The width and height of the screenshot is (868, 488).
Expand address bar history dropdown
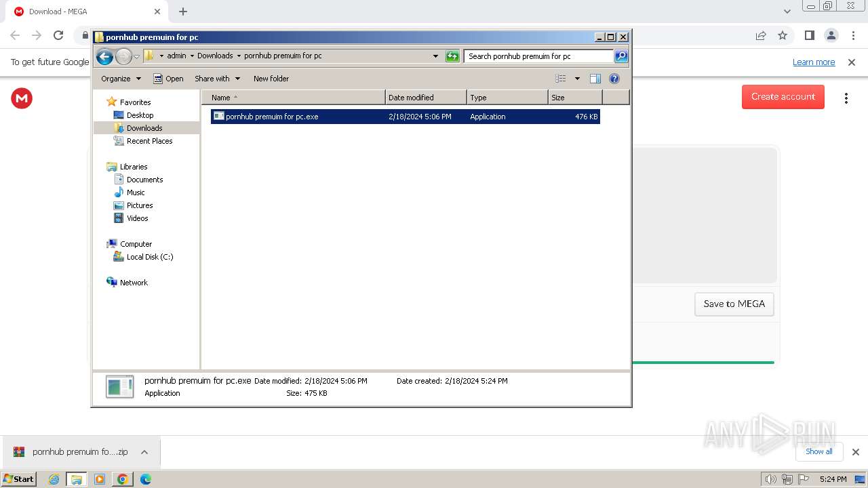click(435, 56)
